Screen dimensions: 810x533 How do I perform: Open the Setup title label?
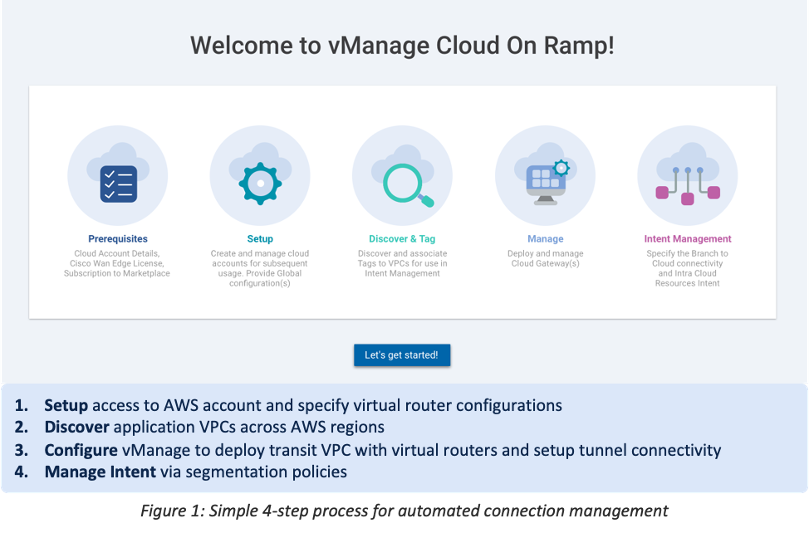pos(259,239)
